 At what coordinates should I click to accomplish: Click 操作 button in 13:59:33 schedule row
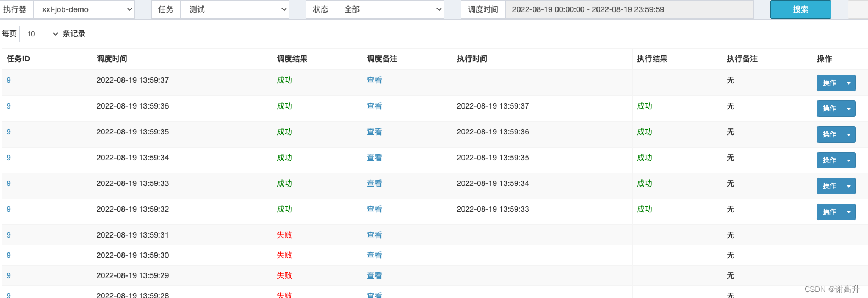830,186
